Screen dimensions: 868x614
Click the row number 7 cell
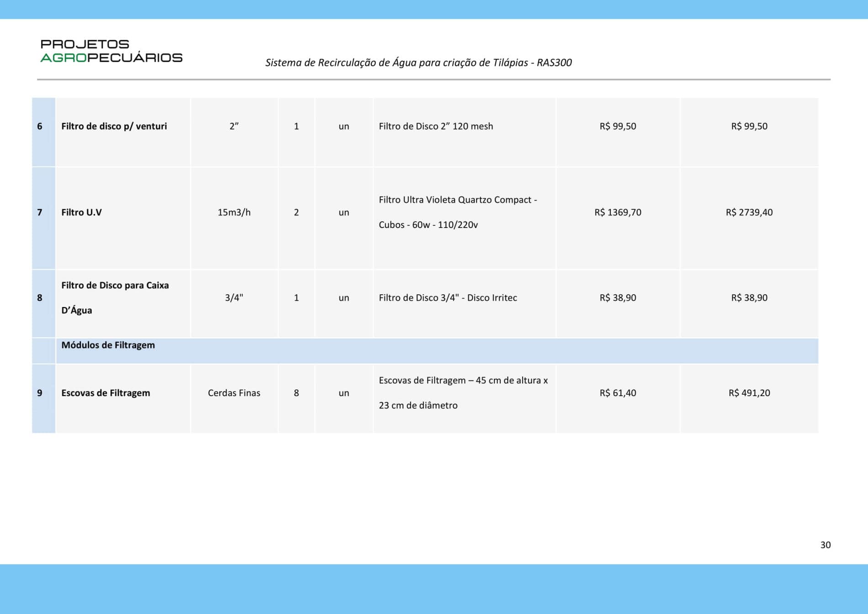(x=40, y=212)
